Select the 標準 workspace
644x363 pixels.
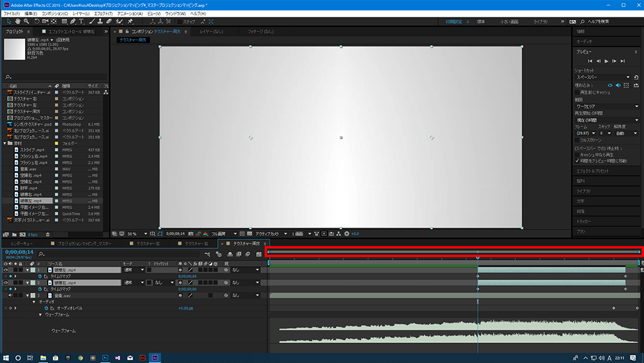480,21
